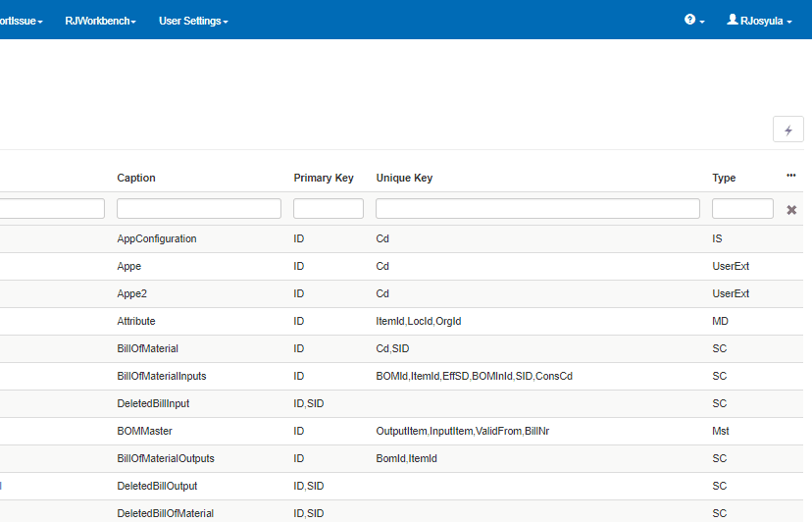Viewport: 812px width, 522px height.
Task: Click unique key Cd,SID
Action: 392,349
